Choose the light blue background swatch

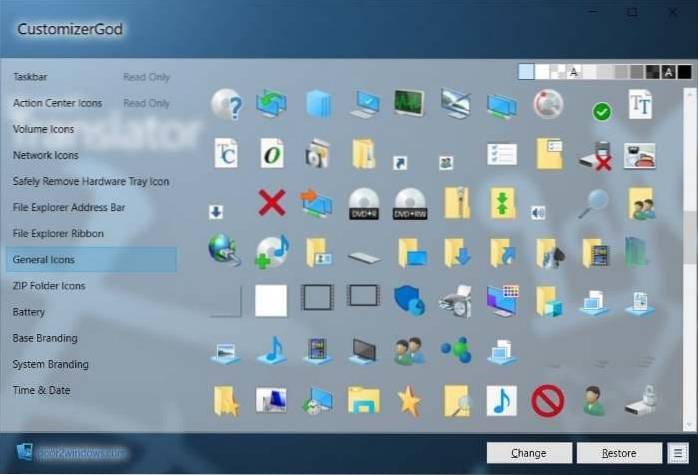pos(526,72)
